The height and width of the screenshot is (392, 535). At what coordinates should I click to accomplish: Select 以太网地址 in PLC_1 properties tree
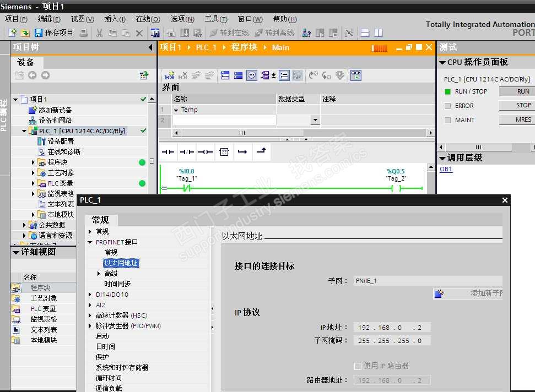[121, 263]
